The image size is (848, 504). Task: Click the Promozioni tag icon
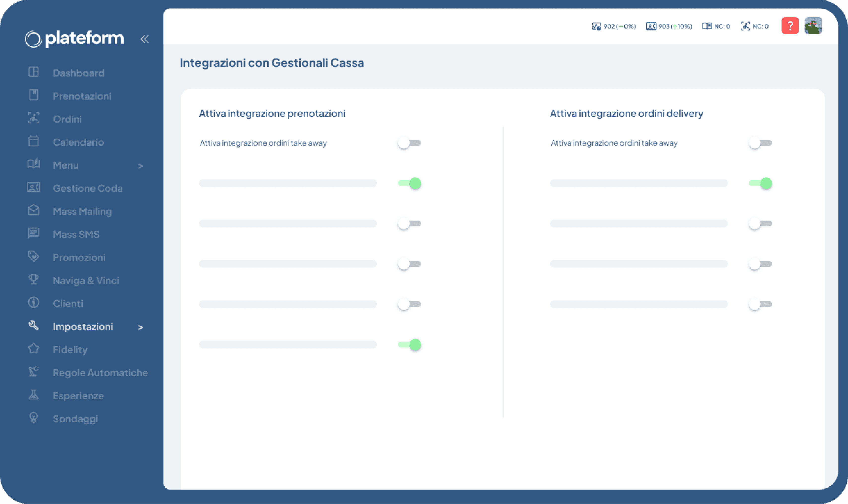pos(33,256)
